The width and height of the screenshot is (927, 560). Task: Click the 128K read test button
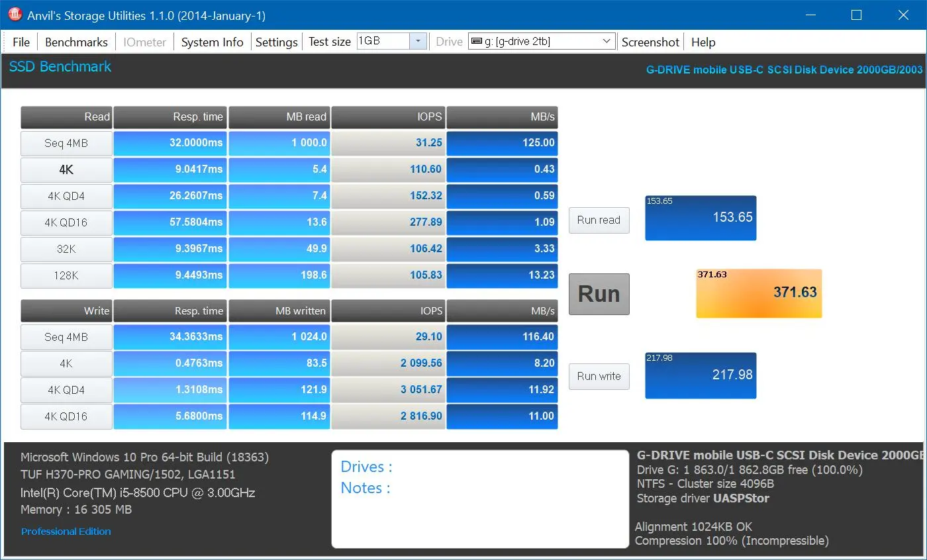point(66,275)
